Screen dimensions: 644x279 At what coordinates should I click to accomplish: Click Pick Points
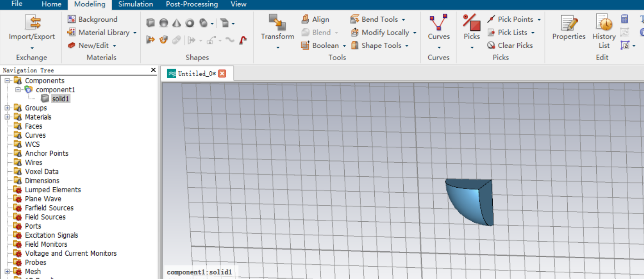510,19
